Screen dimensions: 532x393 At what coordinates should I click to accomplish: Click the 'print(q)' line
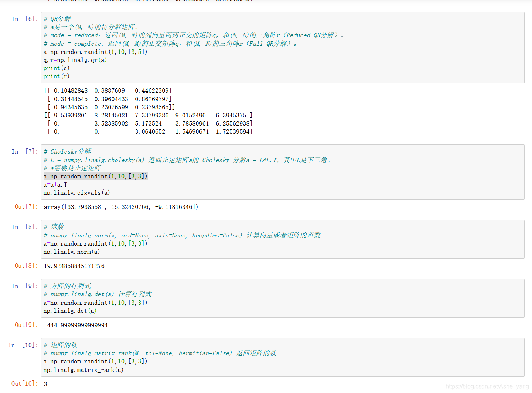pyautogui.click(x=57, y=68)
